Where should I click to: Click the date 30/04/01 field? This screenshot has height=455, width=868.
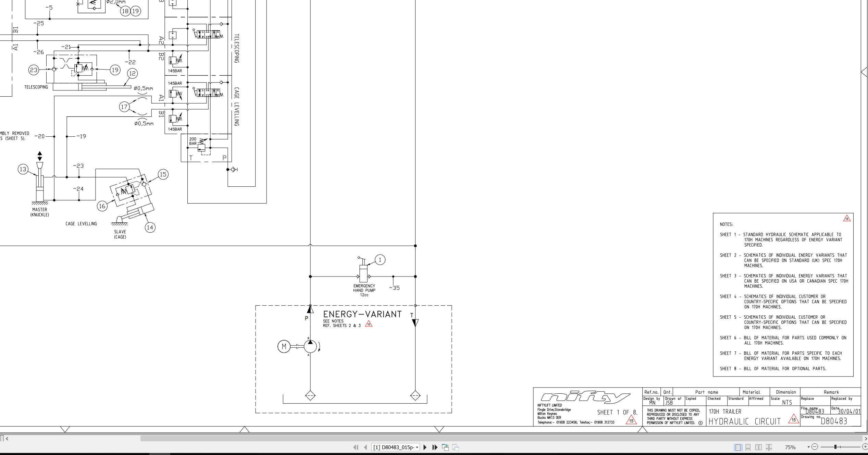pos(849,411)
